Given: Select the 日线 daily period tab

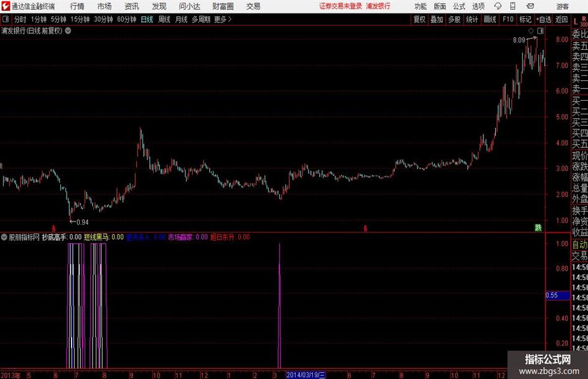Looking at the screenshot, I should pos(147,19).
